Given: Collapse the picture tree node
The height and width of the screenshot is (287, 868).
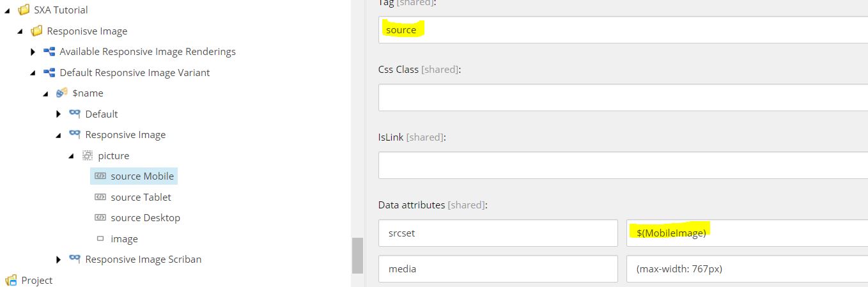Looking at the screenshot, I should pos(71,156).
